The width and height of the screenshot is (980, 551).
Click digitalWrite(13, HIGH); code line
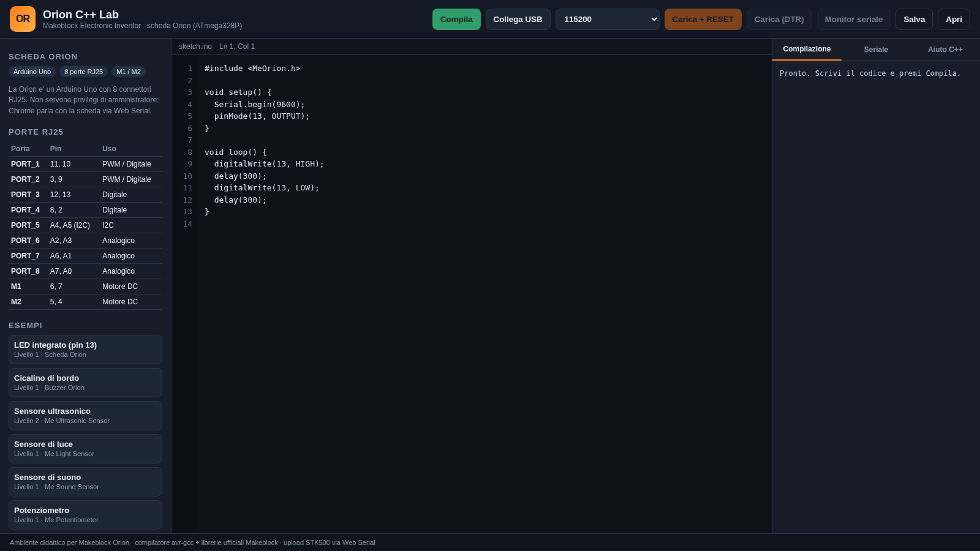pos(269,164)
